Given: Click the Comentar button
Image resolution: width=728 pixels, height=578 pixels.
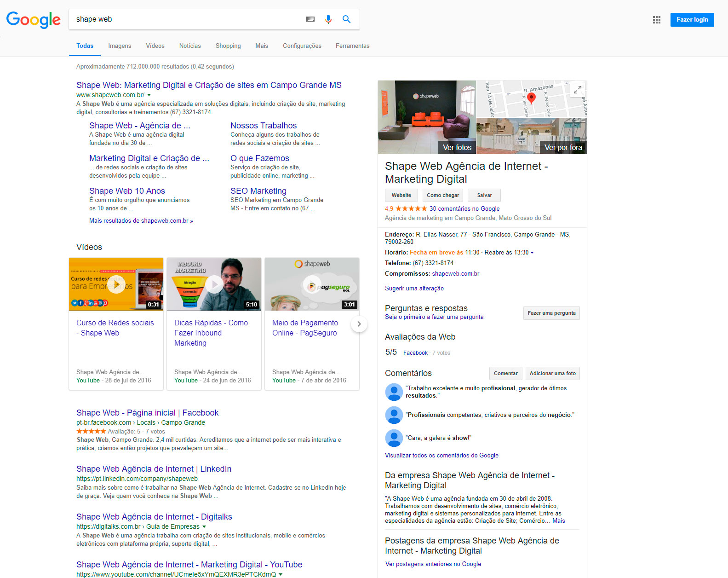Looking at the screenshot, I should (x=505, y=373).
